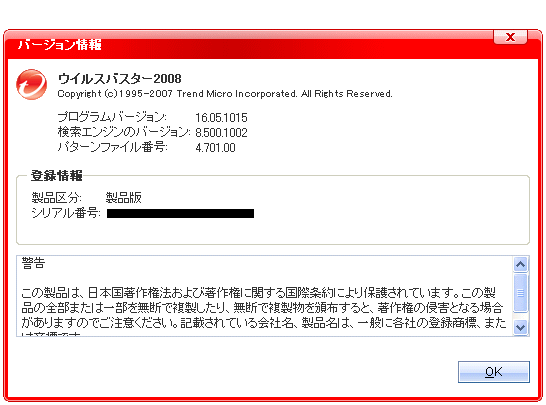Click the warning text scrollbar thumb
Screen dimensions: 546x405
click(520, 293)
